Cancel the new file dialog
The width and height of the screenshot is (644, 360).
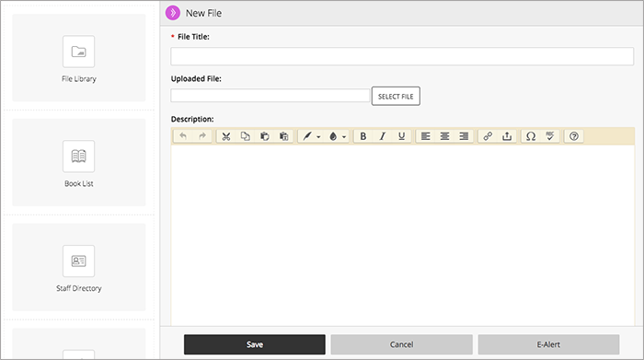pos(402,344)
